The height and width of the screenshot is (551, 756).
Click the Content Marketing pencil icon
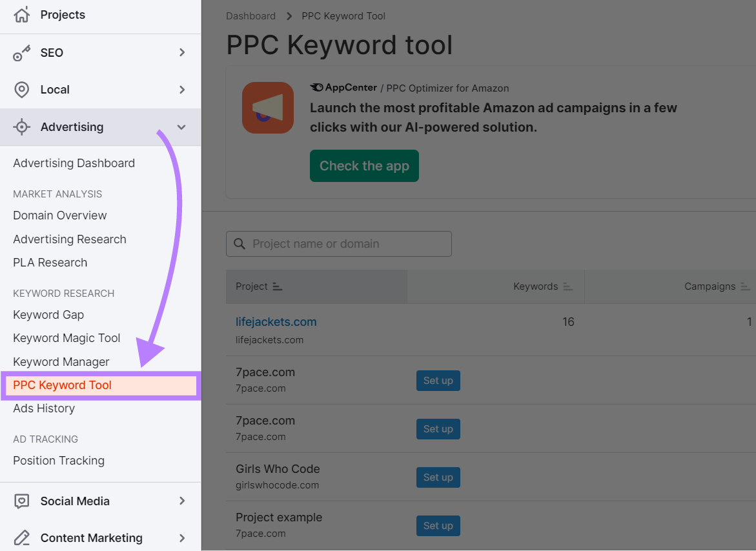click(21, 537)
